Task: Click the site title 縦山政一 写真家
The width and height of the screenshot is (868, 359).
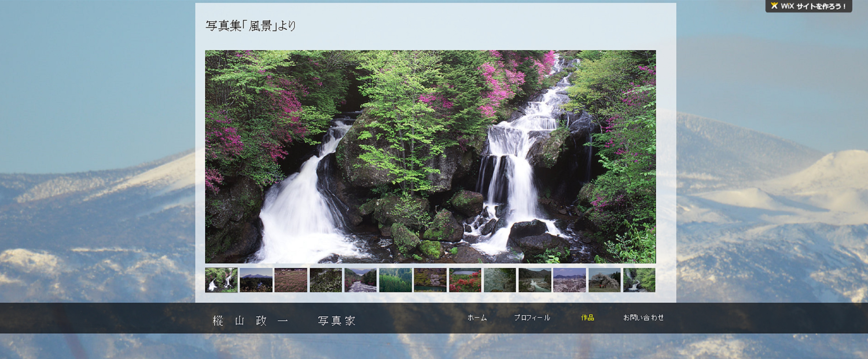Action: [284, 321]
